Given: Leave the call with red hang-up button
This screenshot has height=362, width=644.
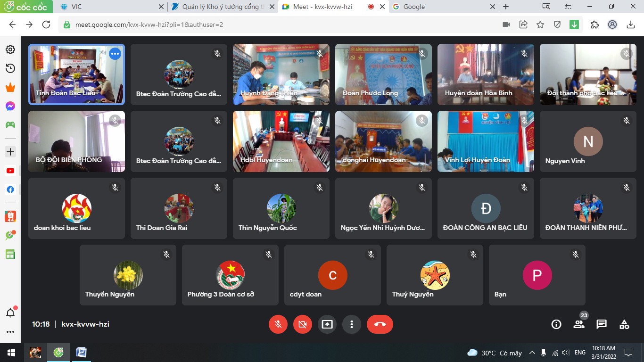Looking at the screenshot, I should point(380,324).
